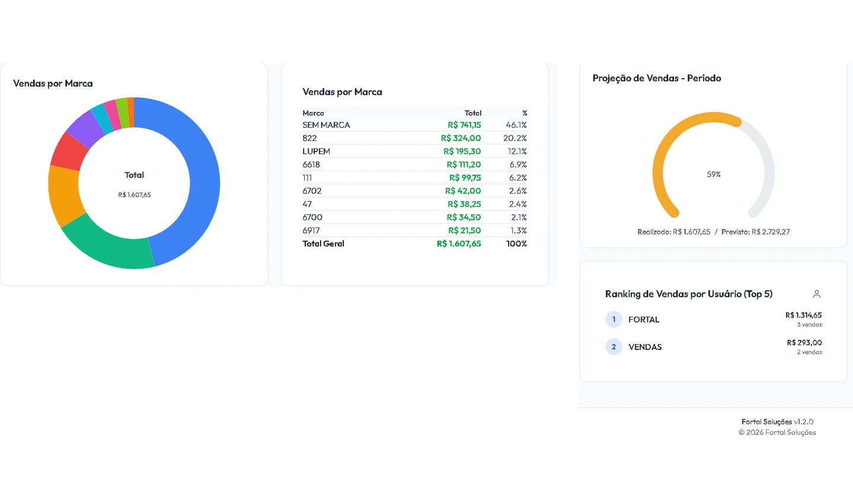Image resolution: width=853 pixels, height=504 pixels.
Task: Click the 6702 brand row
Action: [414, 191]
